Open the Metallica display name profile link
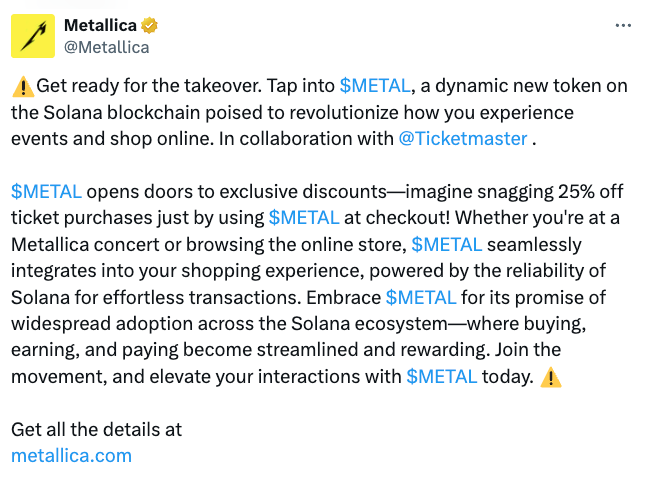The height and width of the screenshot is (480, 649). tap(100, 26)
